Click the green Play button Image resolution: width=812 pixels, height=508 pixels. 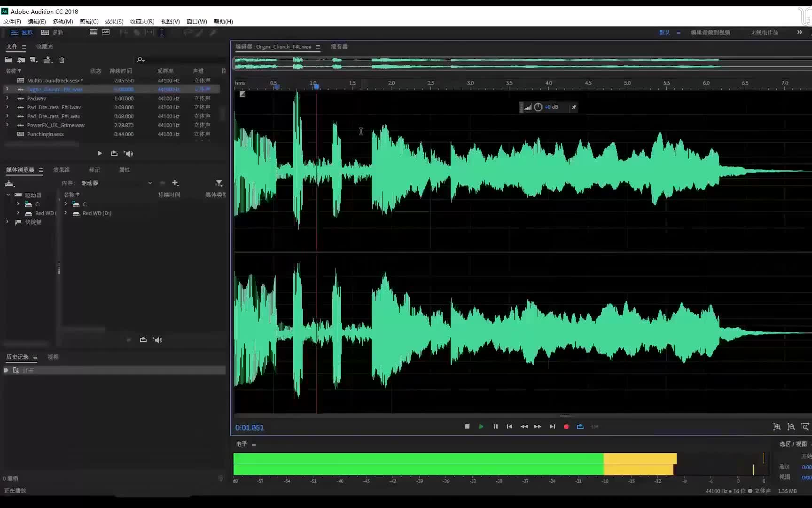pos(481,427)
